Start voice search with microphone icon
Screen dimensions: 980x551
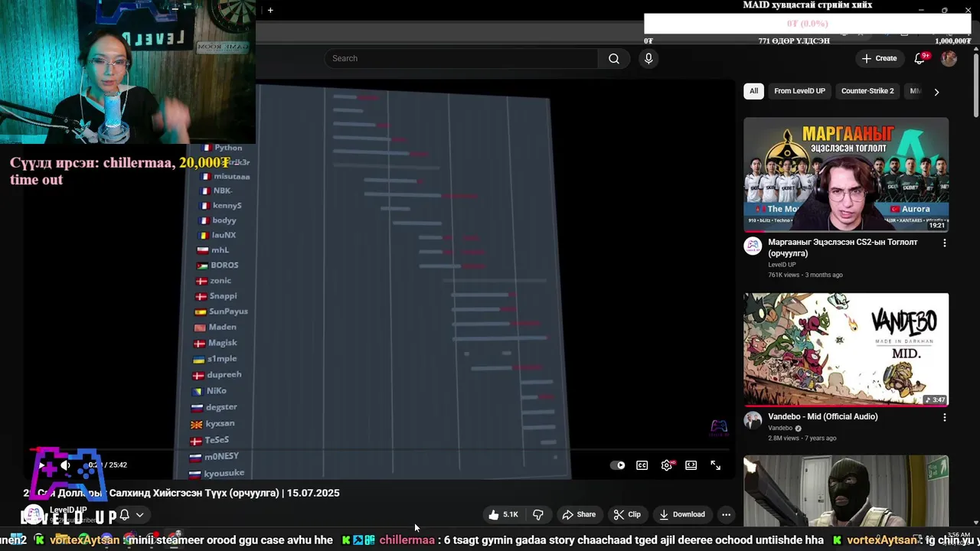648,58
